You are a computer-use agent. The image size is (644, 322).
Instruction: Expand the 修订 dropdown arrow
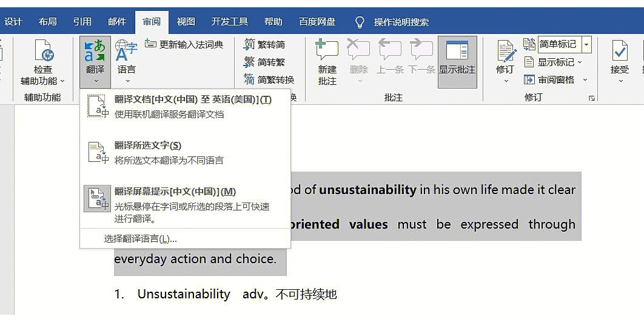[506, 81]
